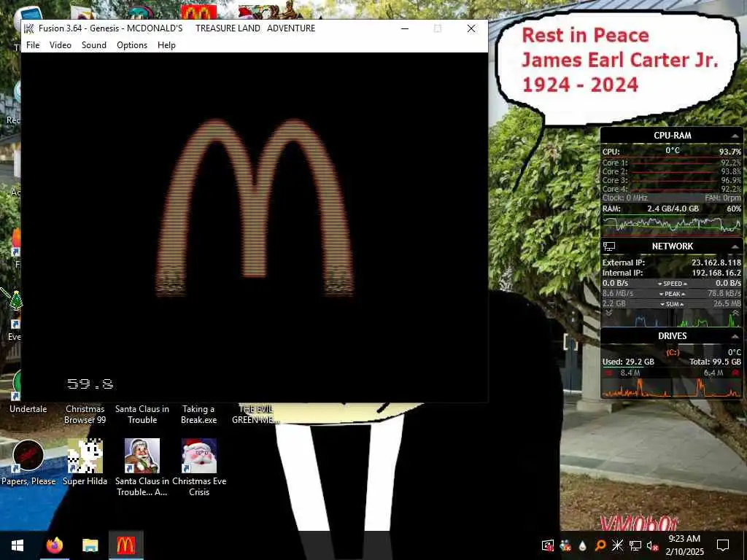Click the RAM usage 2.4 GB/4.0 GB text
747x560 pixels.
click(x=673, y=209)
